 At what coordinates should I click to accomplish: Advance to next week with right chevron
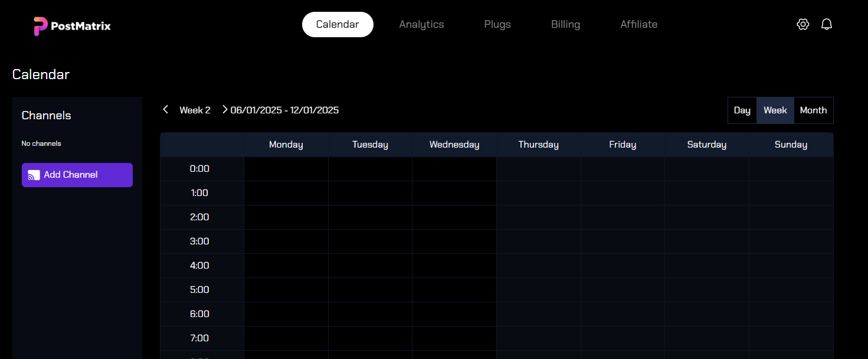pyautogui.click(x=224, y=110)
